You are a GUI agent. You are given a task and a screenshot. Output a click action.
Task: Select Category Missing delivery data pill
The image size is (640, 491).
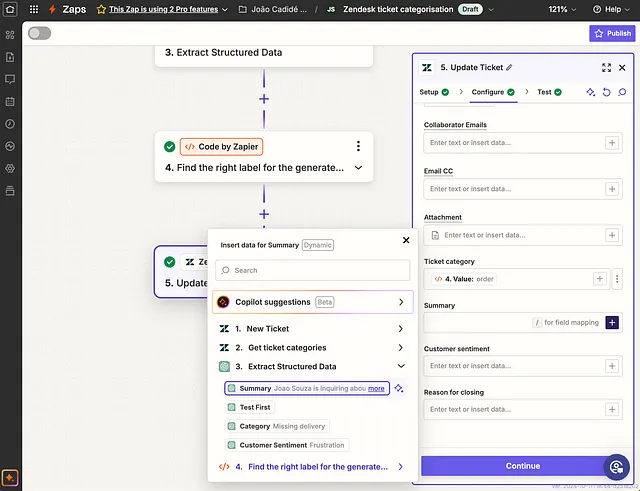277,426
